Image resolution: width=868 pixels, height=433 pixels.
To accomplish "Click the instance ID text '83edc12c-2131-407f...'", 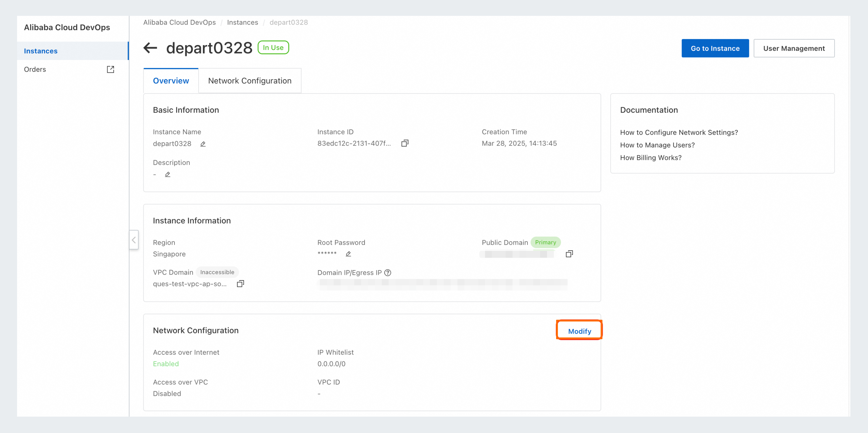I will [x=354, y=143].
